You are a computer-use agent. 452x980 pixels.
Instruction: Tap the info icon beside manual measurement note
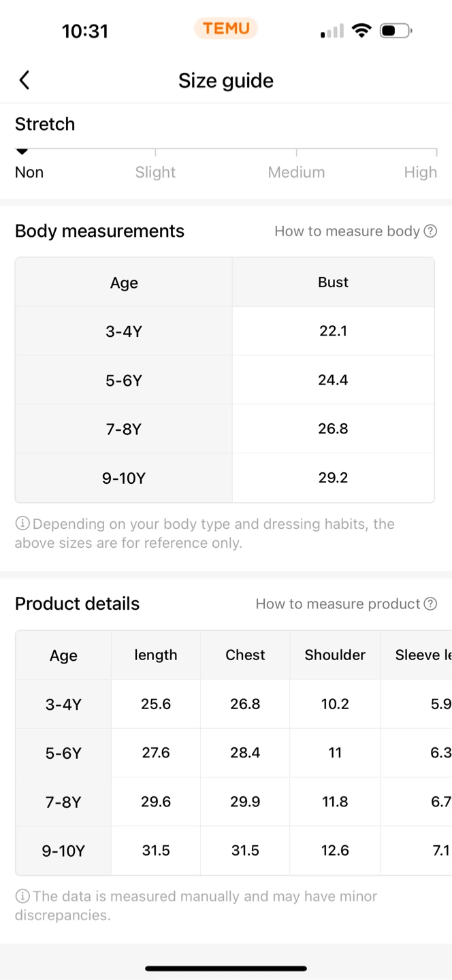(x=22, y=896)
